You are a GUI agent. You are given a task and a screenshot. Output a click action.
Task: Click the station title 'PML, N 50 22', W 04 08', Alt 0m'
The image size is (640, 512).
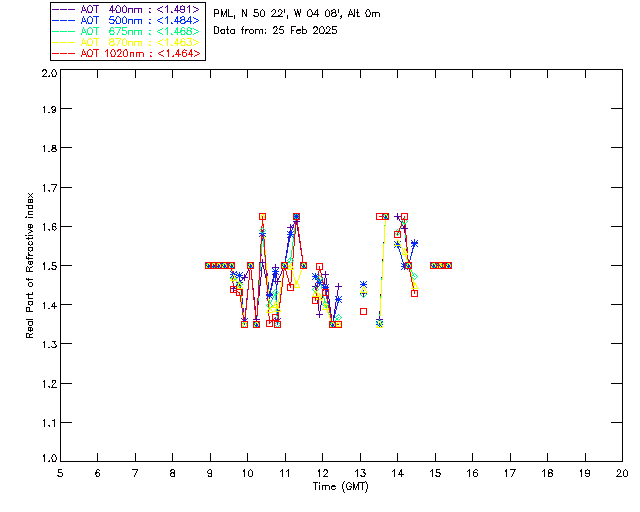click(x=297, y=13)
